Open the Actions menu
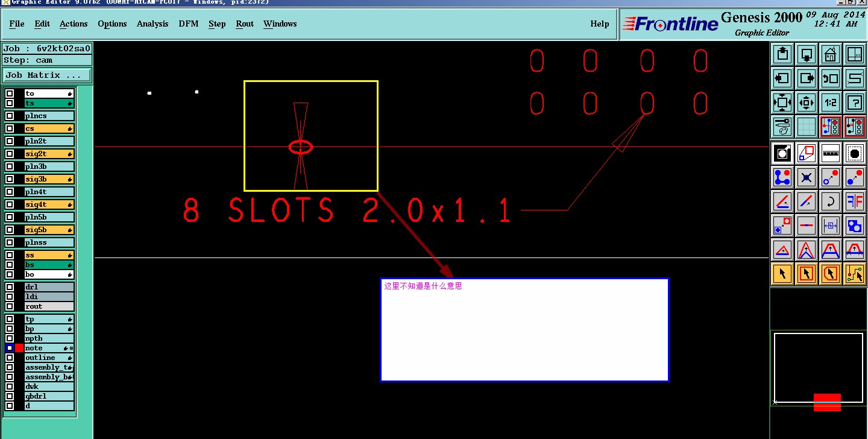Viewport: 868px width, 439px height. click(x=74, y=24)
